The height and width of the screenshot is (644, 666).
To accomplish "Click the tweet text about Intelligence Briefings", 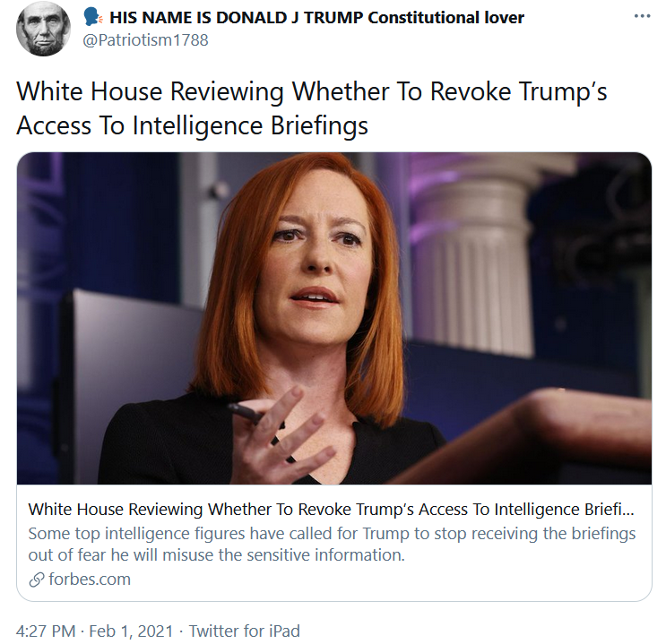I will pyautogui.click(x=312, y=108).
